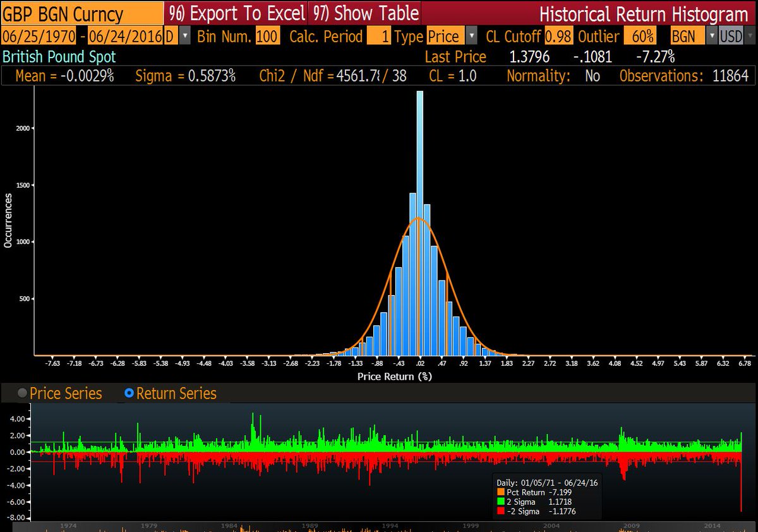The width and height of the screenshot is (758, 532).
Task: Click the GBP BGN Curncy security field
Action: tap(81, 13)
